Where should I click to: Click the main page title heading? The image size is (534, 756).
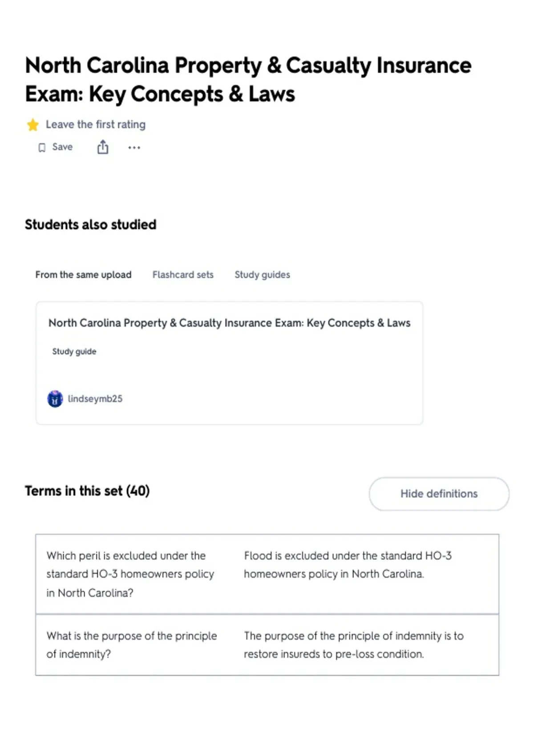click(248, 80)
